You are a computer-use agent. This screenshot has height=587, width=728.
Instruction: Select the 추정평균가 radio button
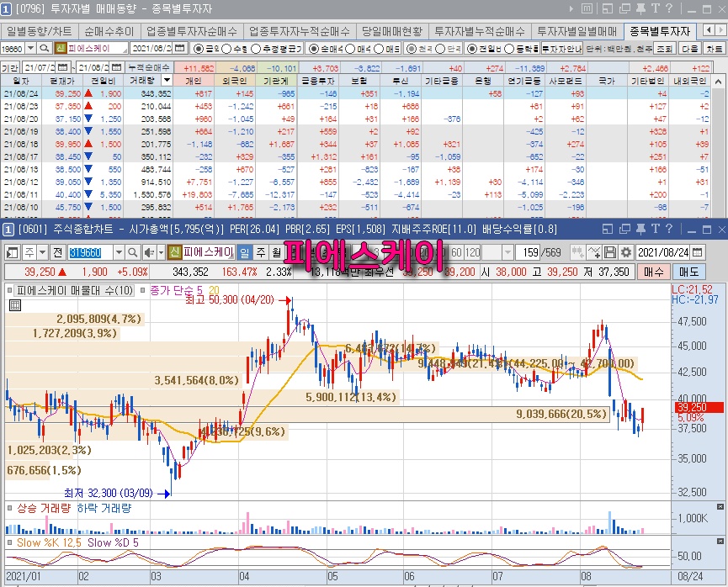coord(256,49)
